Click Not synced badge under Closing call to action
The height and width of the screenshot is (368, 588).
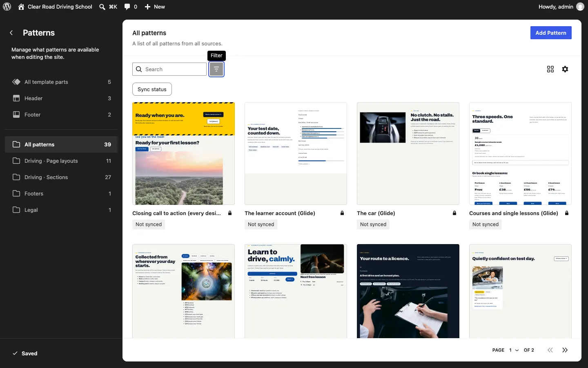click(x=149, y=224)
